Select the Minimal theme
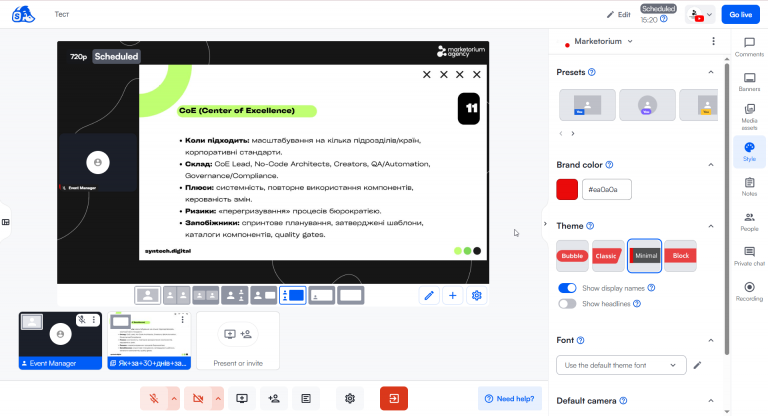Screen dimensions: 768x416 645,256
